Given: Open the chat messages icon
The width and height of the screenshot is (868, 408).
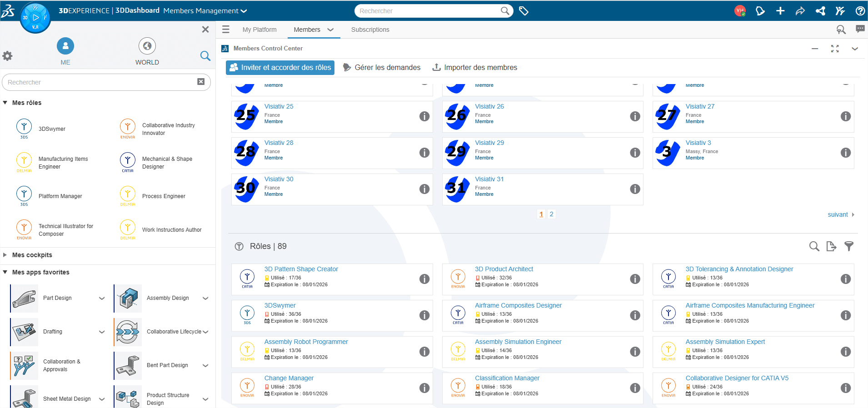Looking at the screenshot, I should pyautogui.click(x=860, y=29).
